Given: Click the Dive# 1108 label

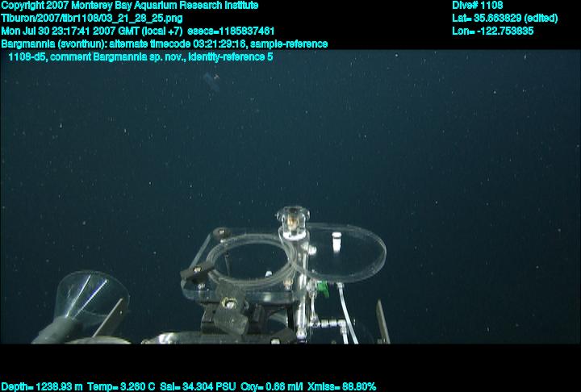Looking at the screenshot, I should coord(477,5).
